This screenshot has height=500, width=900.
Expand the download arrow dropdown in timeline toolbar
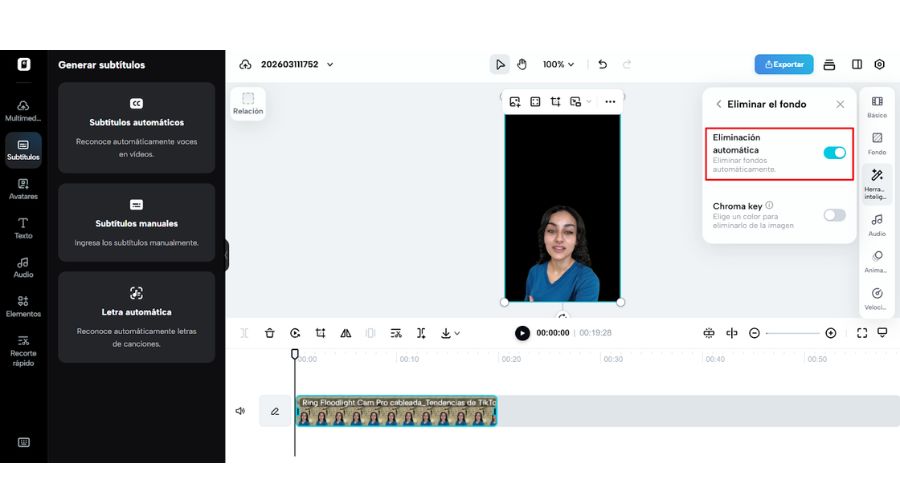pos(451,333)
